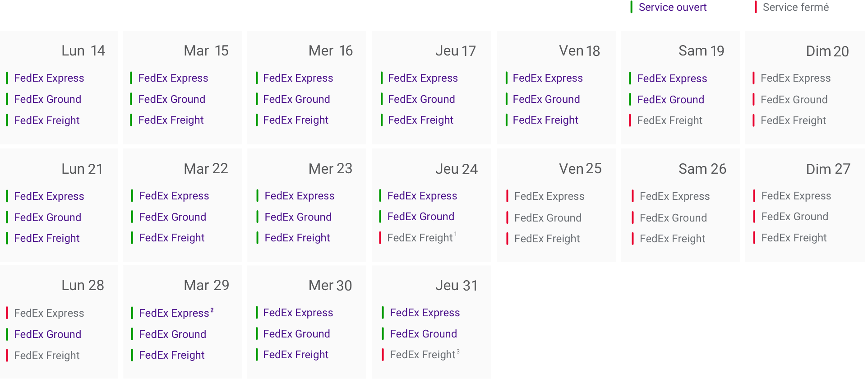Select FedEx Ground under Lun 28

[48, 334]
